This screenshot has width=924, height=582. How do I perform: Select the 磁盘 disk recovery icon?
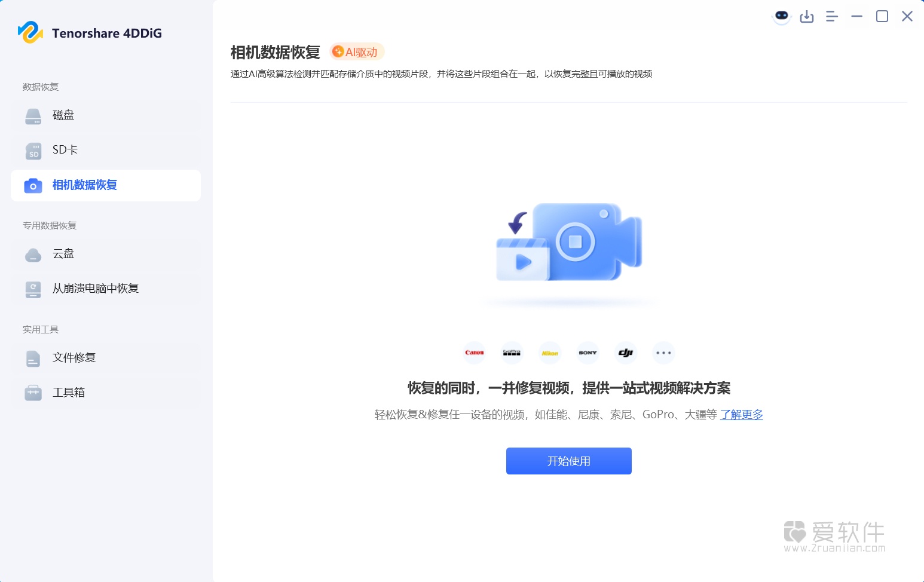coord(32,115)
